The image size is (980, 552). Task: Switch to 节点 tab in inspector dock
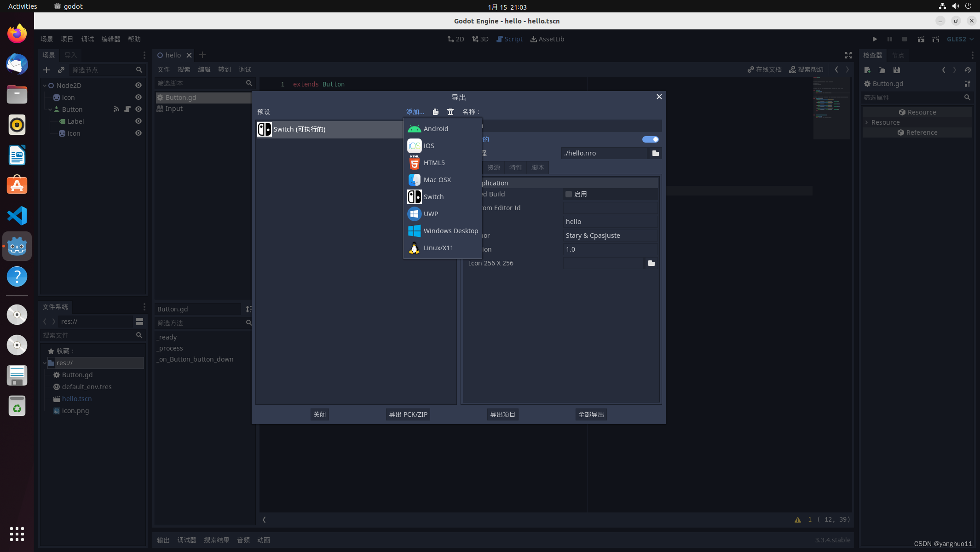point(898,55)
